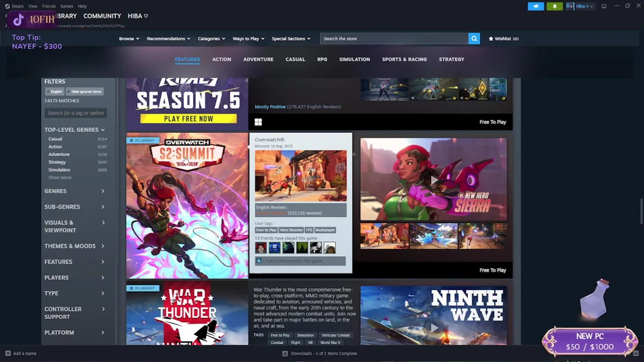
Task: Click the Windows platform icon
Action: [x=258, y=122]
